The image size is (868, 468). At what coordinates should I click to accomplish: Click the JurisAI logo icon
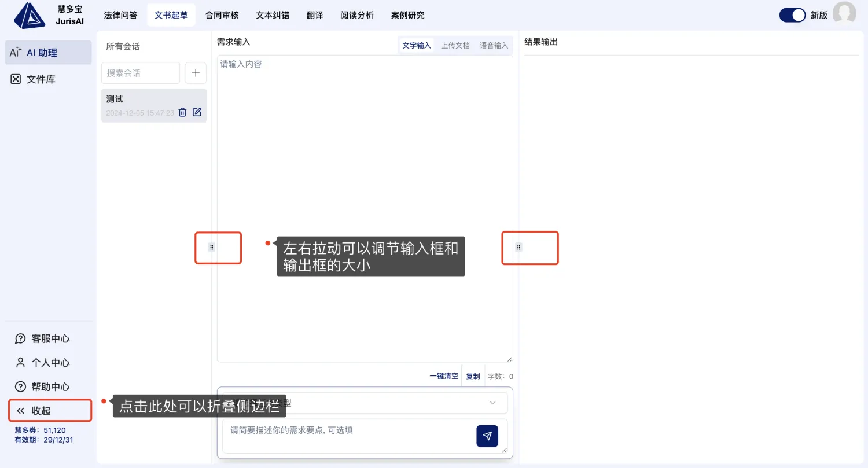[29, 16]
